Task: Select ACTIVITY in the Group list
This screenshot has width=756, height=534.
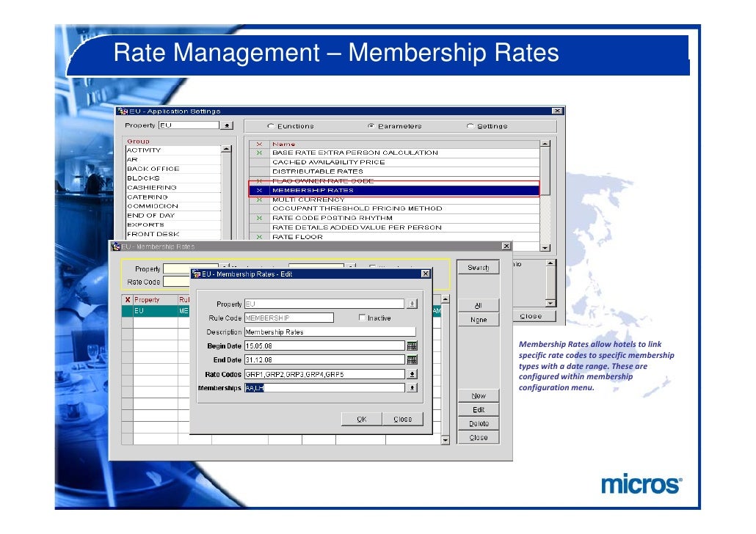Action: [x=172, y=150]
